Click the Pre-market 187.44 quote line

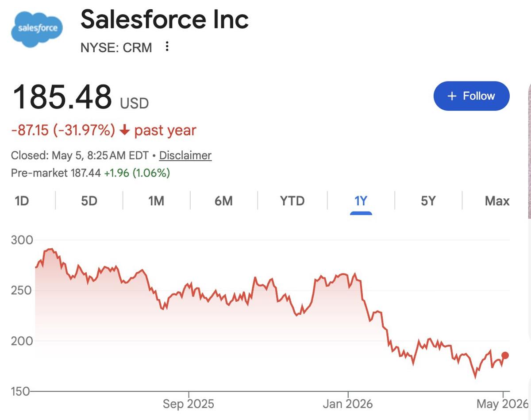tap(90, 173)
